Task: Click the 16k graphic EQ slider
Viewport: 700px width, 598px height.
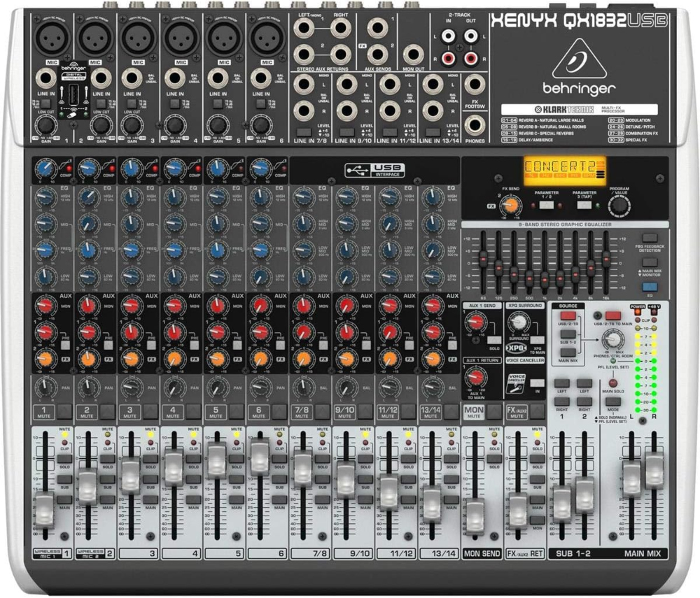Action: (x=605, y=259)
